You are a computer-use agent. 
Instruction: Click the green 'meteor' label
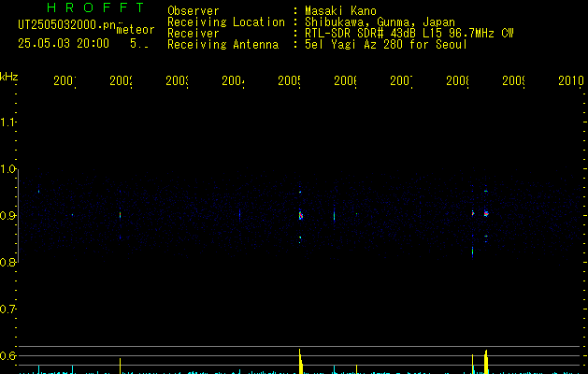(136, 30)
